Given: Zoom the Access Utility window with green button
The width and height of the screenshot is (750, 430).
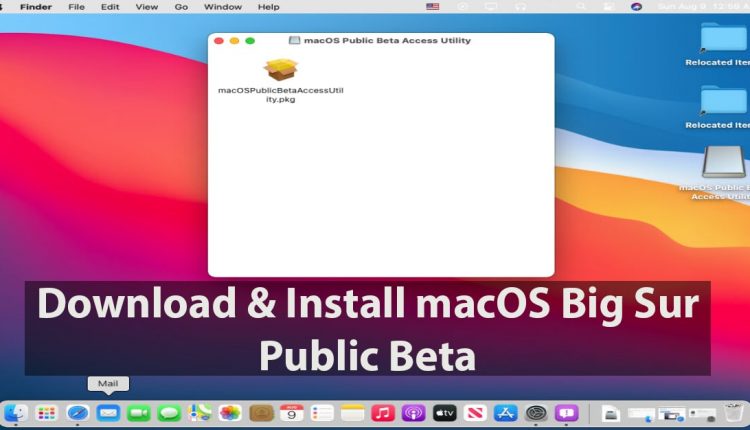Looking at the screenshot, I should 250,41.
